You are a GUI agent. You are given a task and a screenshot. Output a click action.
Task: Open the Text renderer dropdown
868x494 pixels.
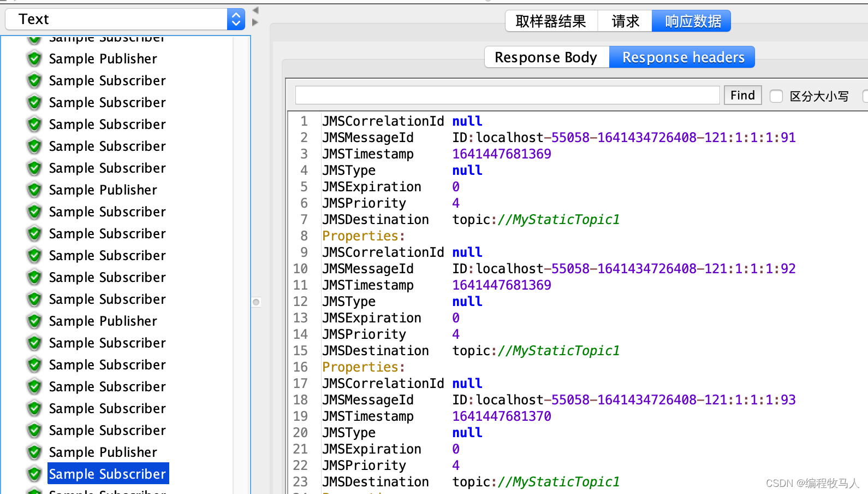[x=125, y=19]
